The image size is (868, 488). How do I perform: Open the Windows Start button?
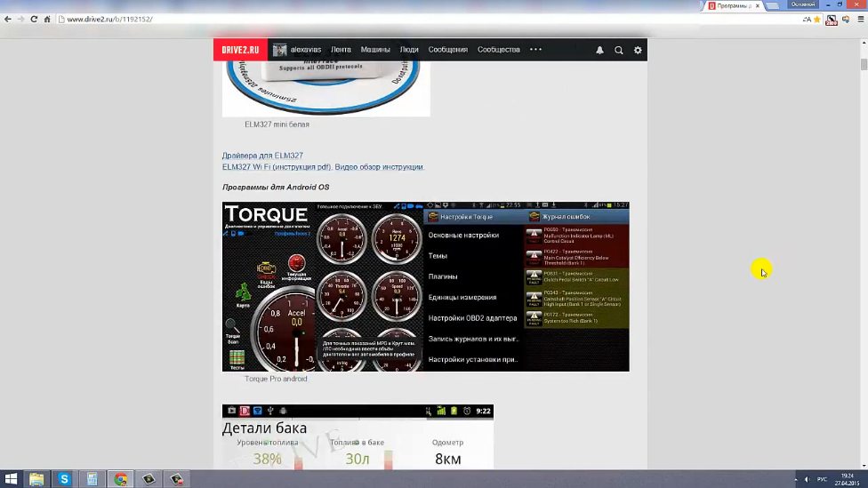click(x=11, y=479)
